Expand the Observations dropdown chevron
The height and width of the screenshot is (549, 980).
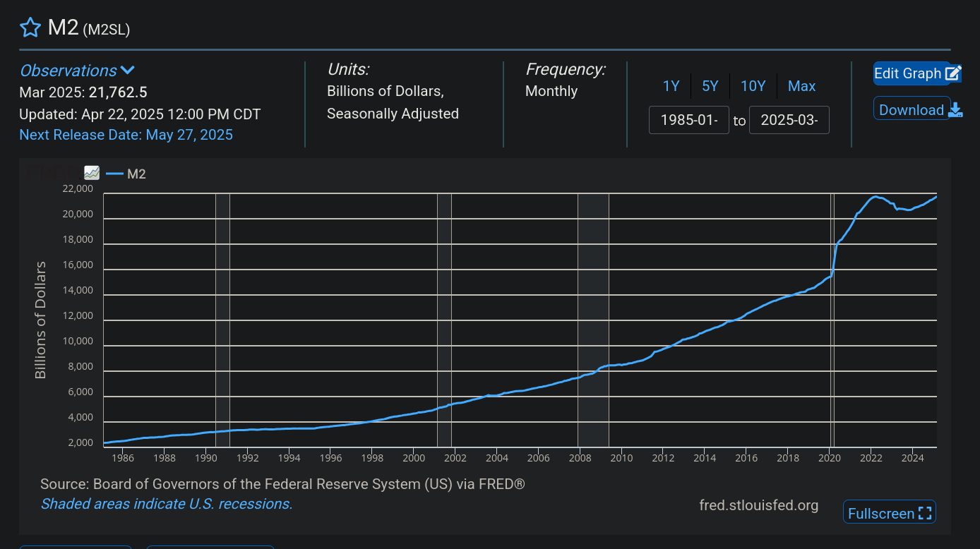(128, 71)
